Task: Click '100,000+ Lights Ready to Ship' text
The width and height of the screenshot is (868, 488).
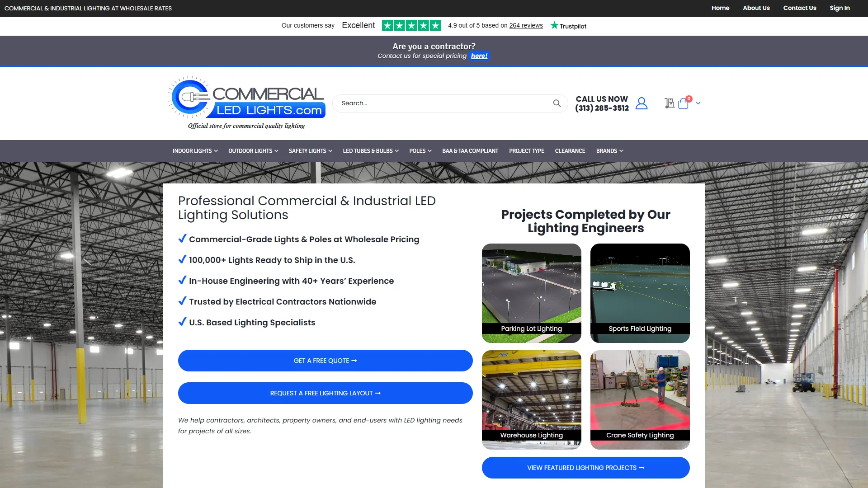Action: (272, 260)
